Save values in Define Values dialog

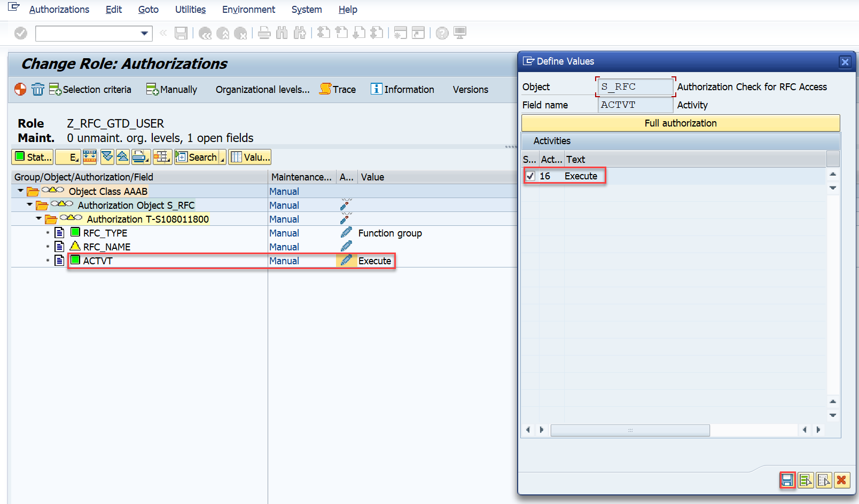tap(787, 481)
